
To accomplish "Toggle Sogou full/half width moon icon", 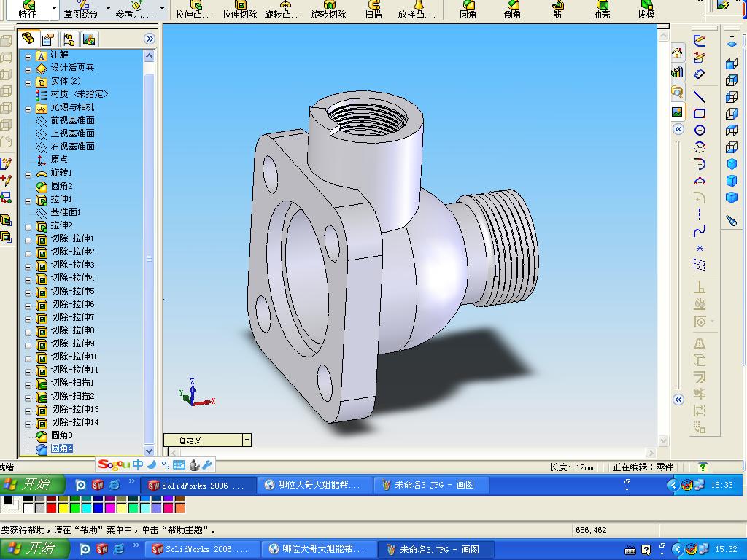I will [x=152, y=464].
